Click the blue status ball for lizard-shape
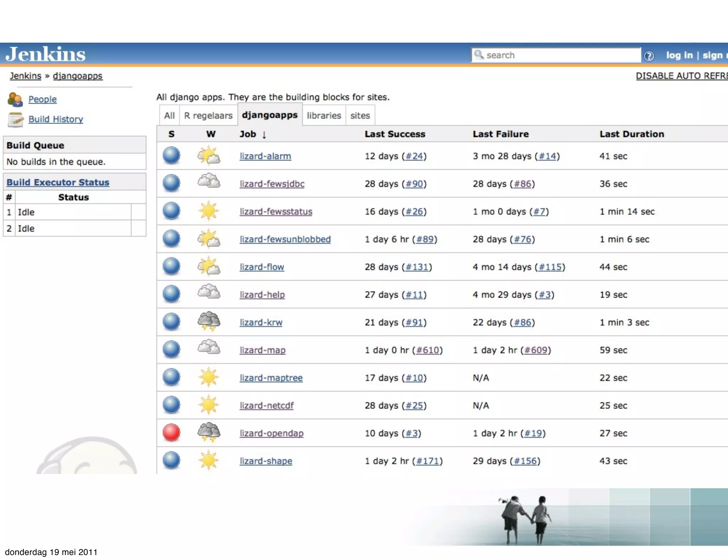 (171, 461)
